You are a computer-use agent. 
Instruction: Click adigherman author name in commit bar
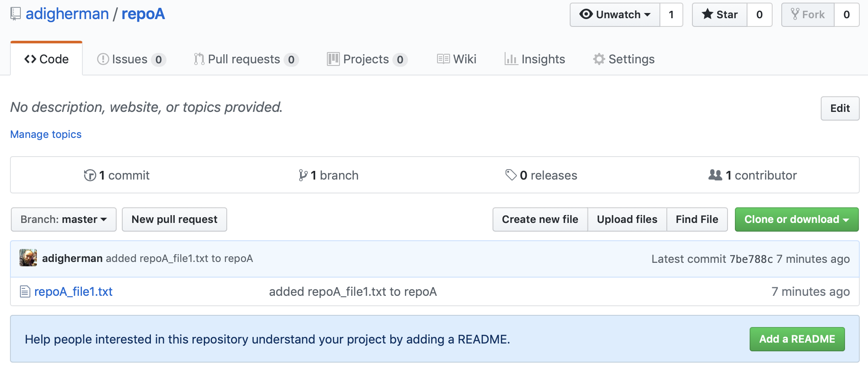click(x=72, y=258)
